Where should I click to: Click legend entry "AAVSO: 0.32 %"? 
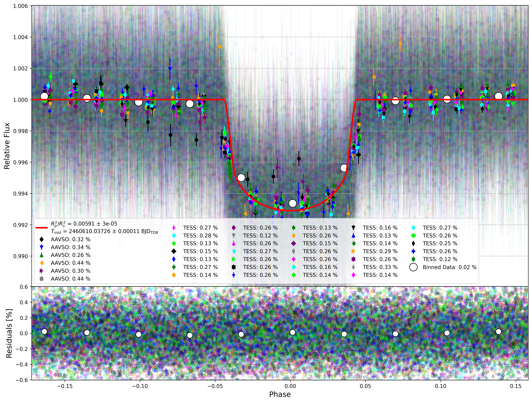(x=70, y=240)
